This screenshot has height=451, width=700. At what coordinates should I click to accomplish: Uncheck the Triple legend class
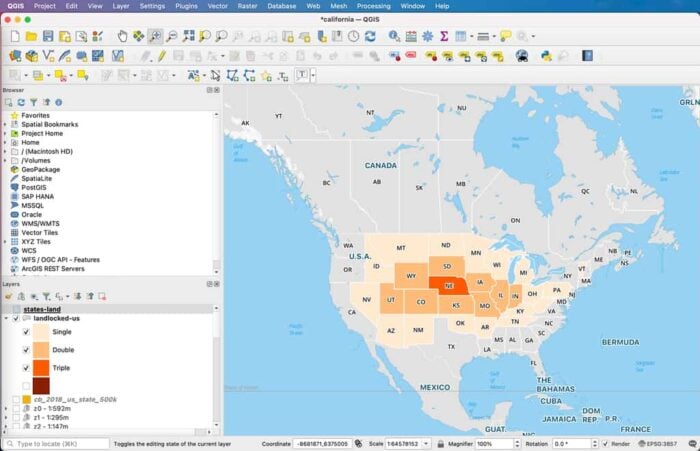pyautogui.click(x=26, y=368)
